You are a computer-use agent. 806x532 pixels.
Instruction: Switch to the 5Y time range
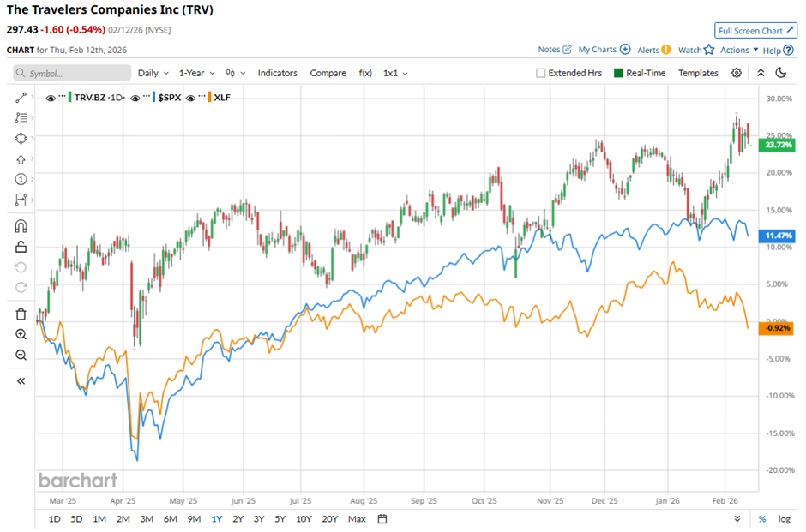pyautogui.click(x=280, y=518)
